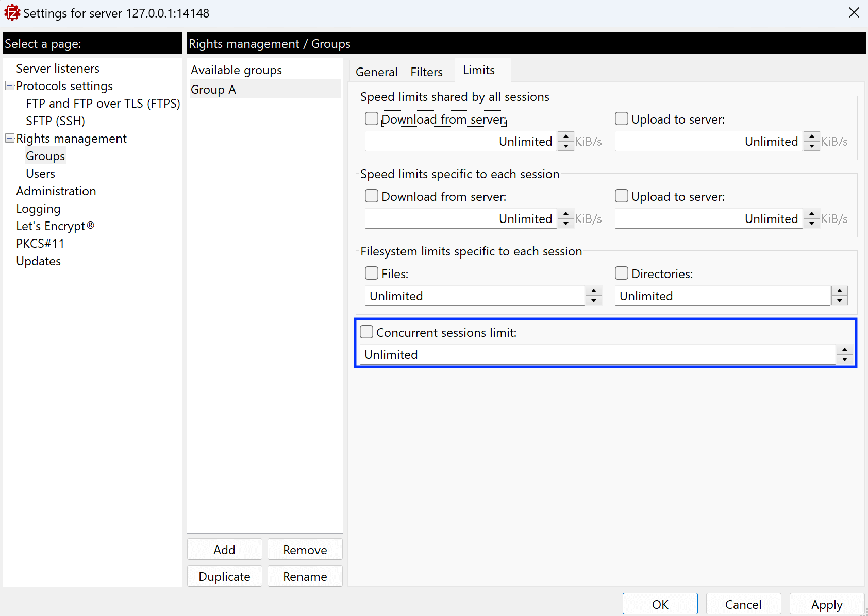Viewport: 868px width, 616px height.
Task: Increase concurrent sessions limit with up arrow
Action: (845, 350)
